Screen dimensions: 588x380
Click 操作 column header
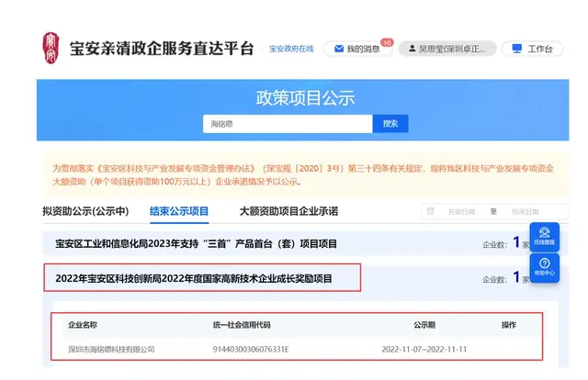click(x=509, y=325)
